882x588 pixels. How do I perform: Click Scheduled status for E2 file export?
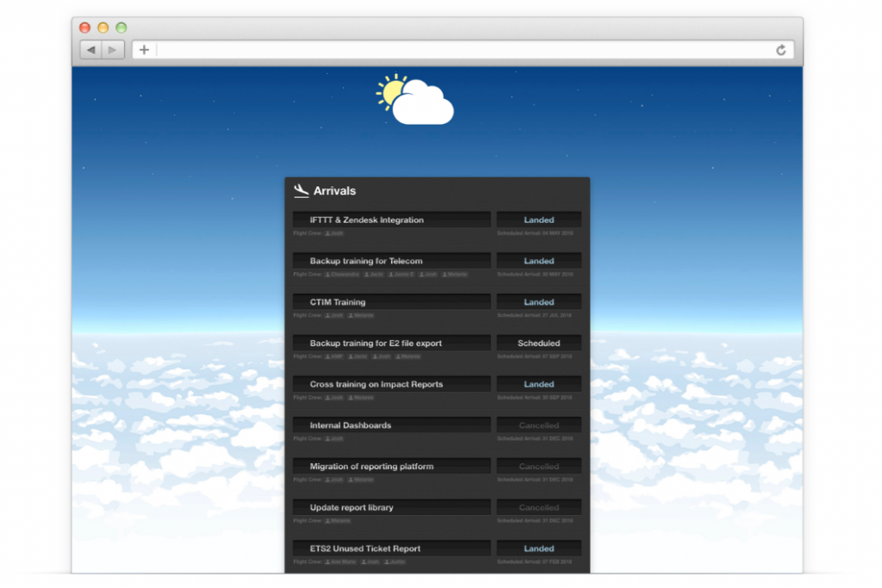tap(539, 343)
